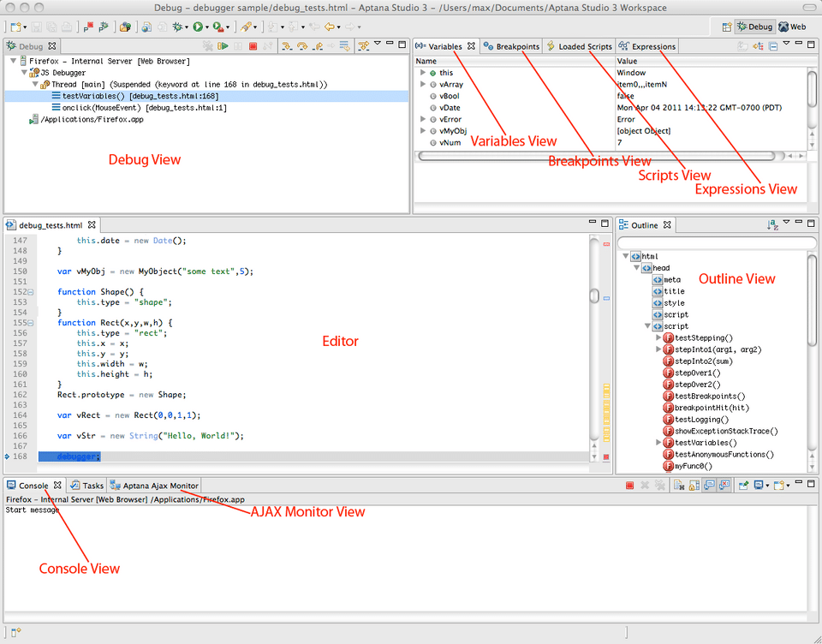
Task: Expand the vArray variable
Action: pos(423,84)
